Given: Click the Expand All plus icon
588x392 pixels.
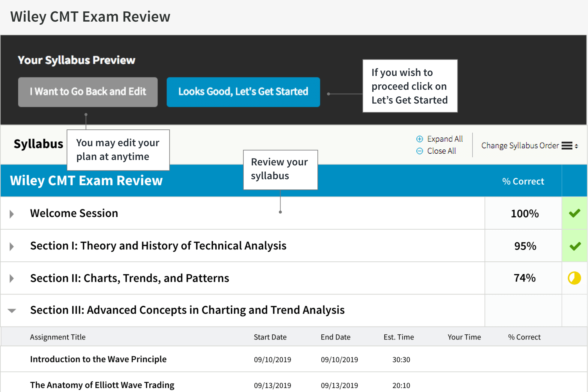Looking at the screenshot, I should (419, 139).
